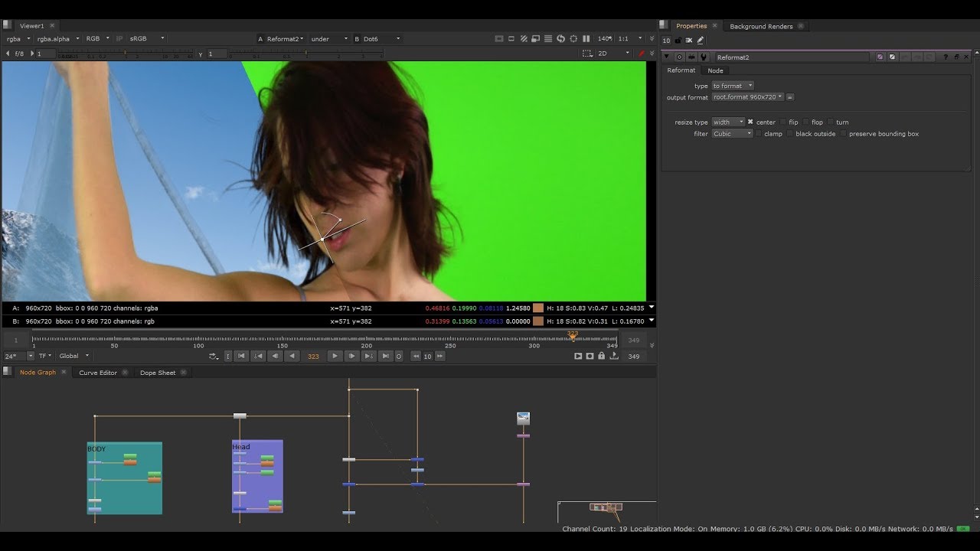
Task: Float the Reformat2 properties panel
Action: coord(956,57)
